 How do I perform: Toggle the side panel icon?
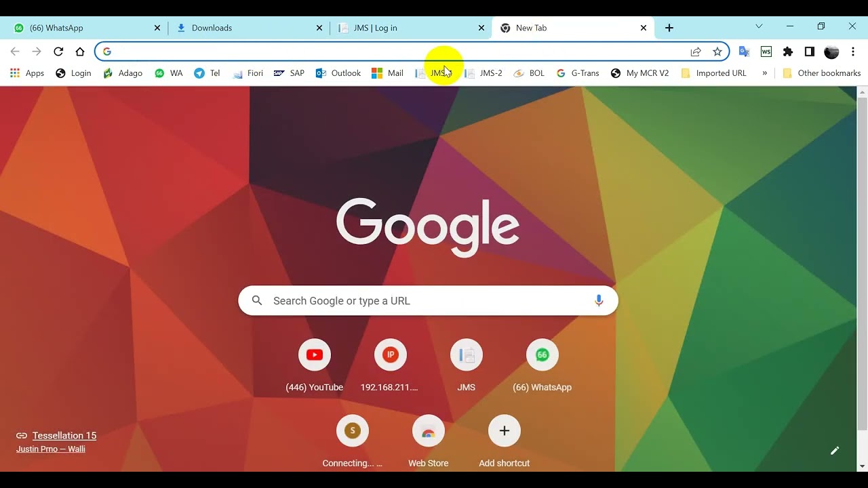[x=810, y=52]
